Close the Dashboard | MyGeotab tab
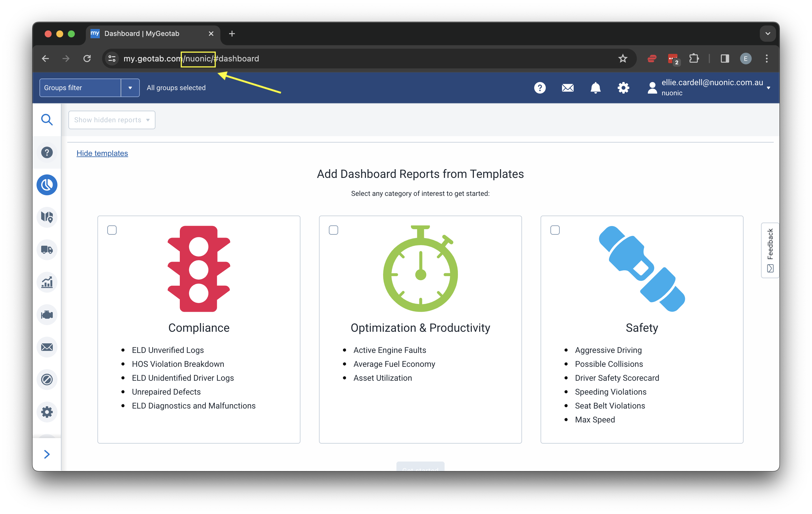 [x=211, y=33]
